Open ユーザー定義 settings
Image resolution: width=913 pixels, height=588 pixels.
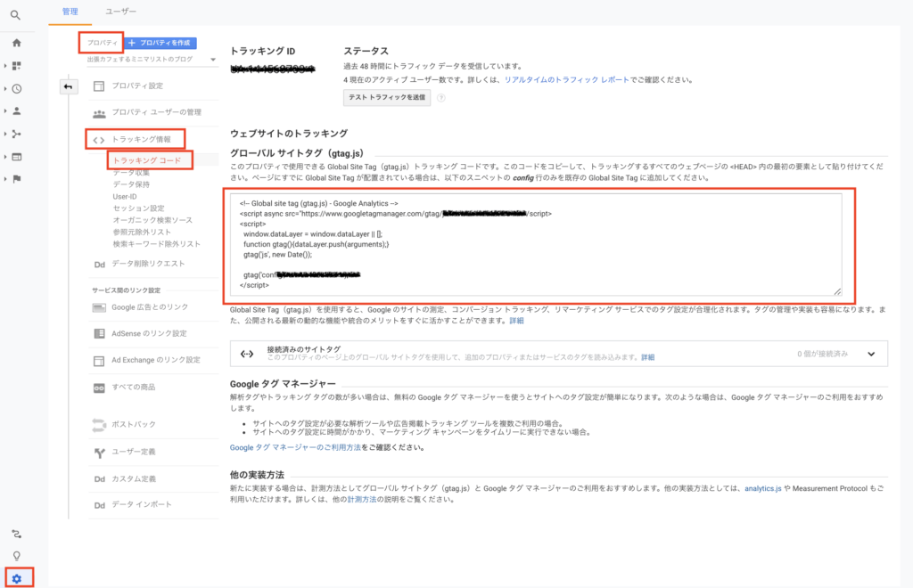click(x=134, y=452)
